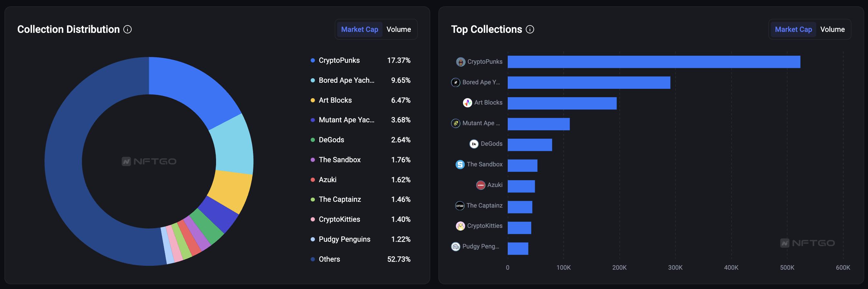Toggle The Captainz legend dot

(312, 200)
